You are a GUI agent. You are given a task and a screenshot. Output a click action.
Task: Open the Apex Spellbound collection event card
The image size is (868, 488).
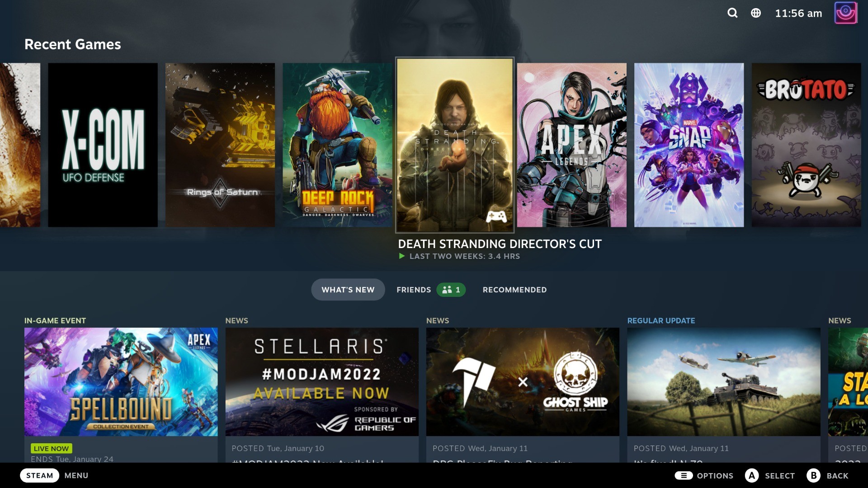coord(121,382)
